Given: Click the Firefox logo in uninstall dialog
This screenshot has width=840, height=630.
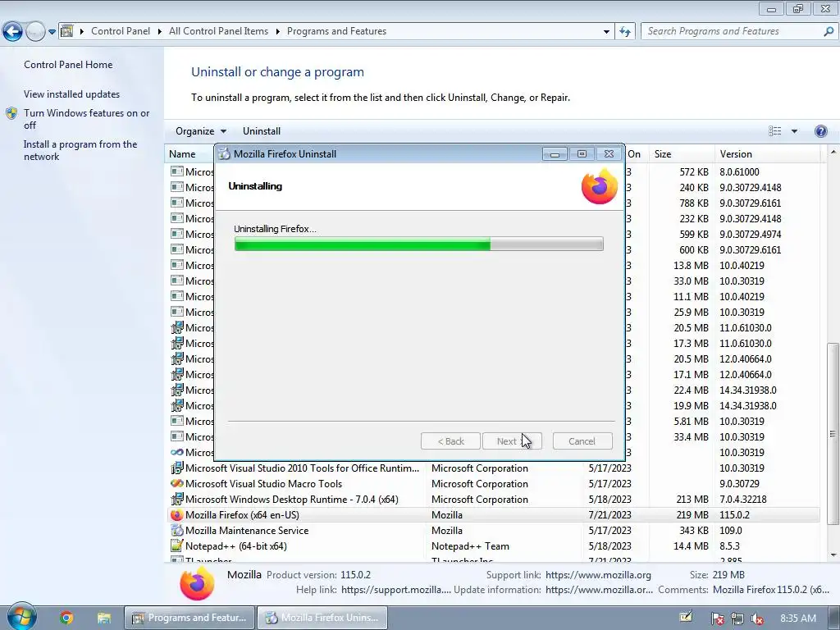Looking at the screenshot, I should 600,186.
